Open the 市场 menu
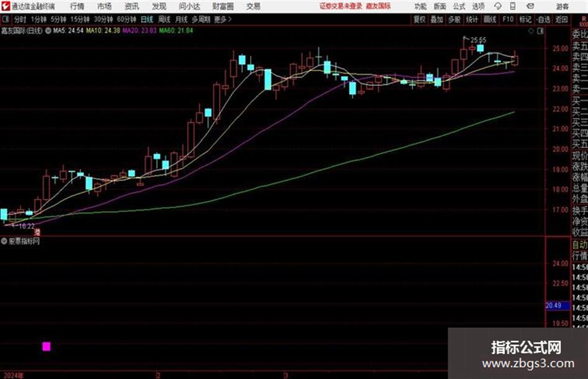 pyautogui.click(x=105, y=6)
